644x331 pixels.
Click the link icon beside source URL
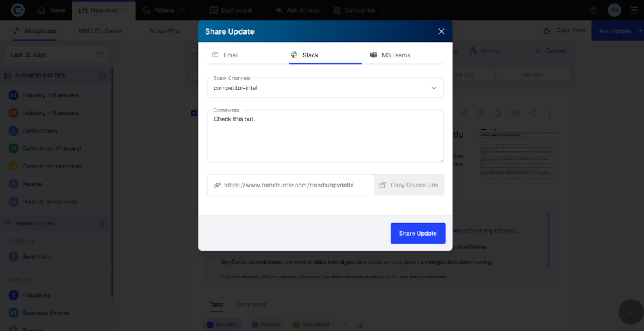click(217, 185)
